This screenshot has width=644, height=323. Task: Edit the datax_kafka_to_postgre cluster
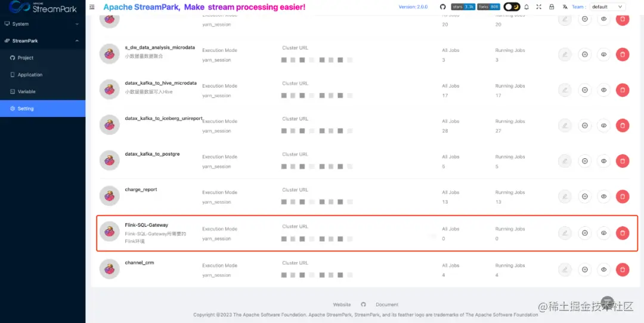(x=565, y=161)
